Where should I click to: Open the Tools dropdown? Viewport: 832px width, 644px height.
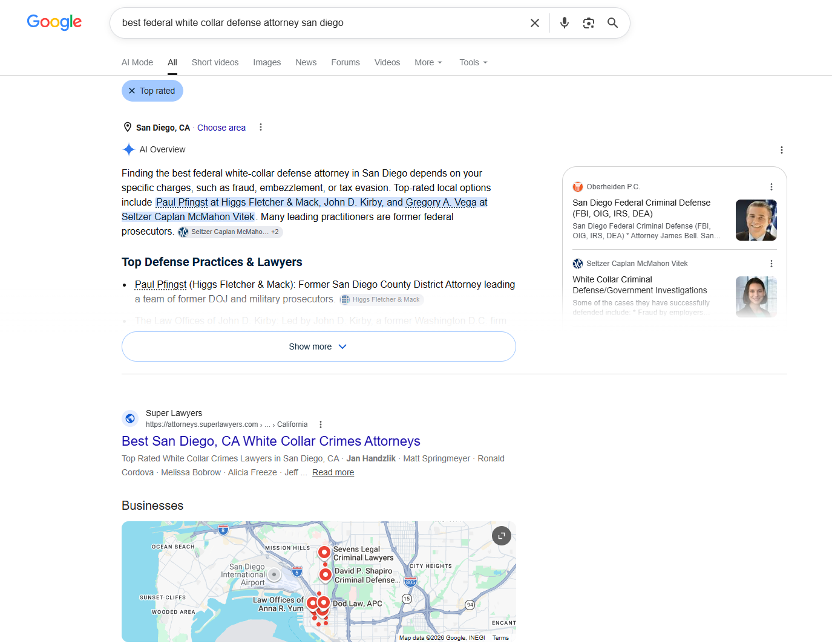click(x=473, y=62)
